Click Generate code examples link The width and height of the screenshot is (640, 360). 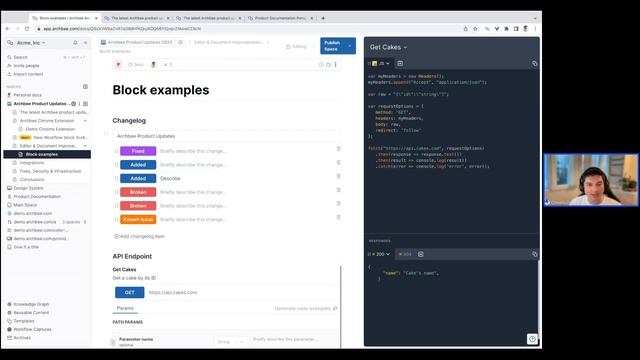[x=306, y=308]
